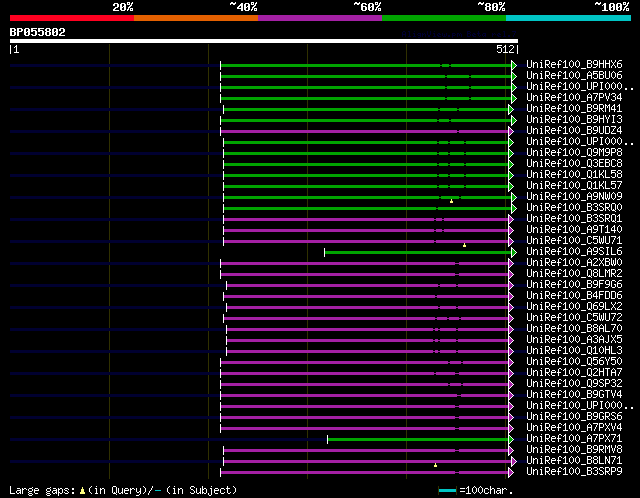This screenshot has width=640, height=498.
Task: Click the query name BP055802
Action: pyautogui.click(x=38, y=32)
